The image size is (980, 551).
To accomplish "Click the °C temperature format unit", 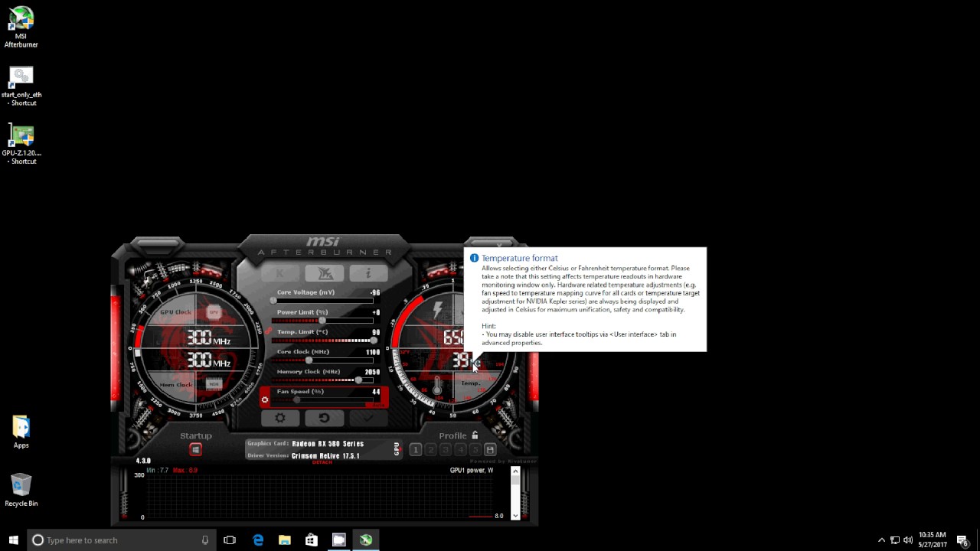I will coord(475,362).
